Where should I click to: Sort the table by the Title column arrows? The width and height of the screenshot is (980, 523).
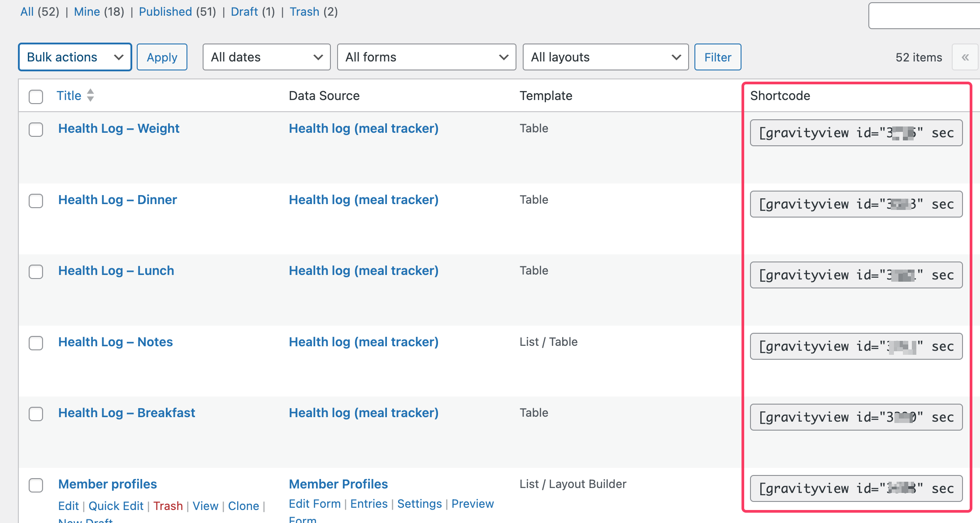click(90, 95)
